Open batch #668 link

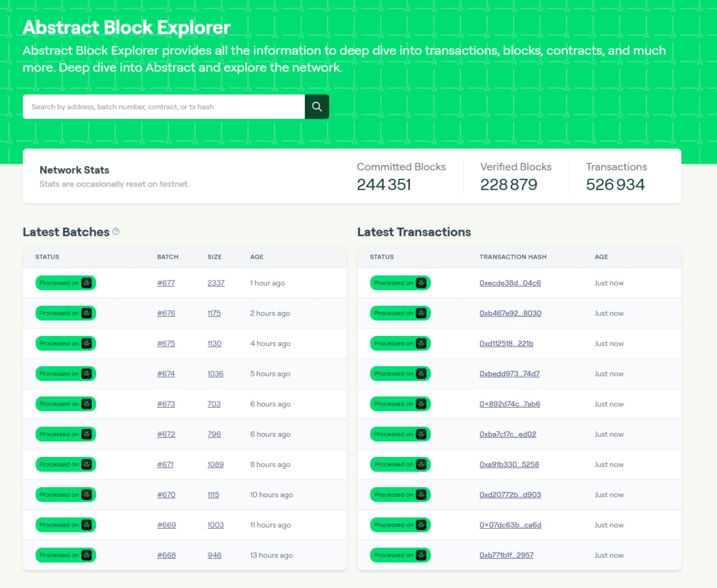166,555
